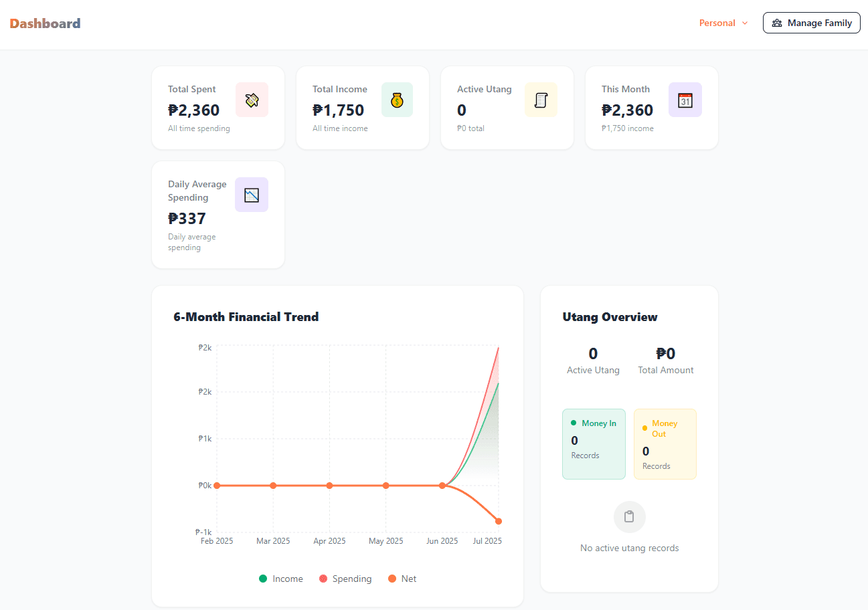This screenshot has width=868, height=610.
Task: Toggle the Income series in the chart legend
Action: coord(280,579)
